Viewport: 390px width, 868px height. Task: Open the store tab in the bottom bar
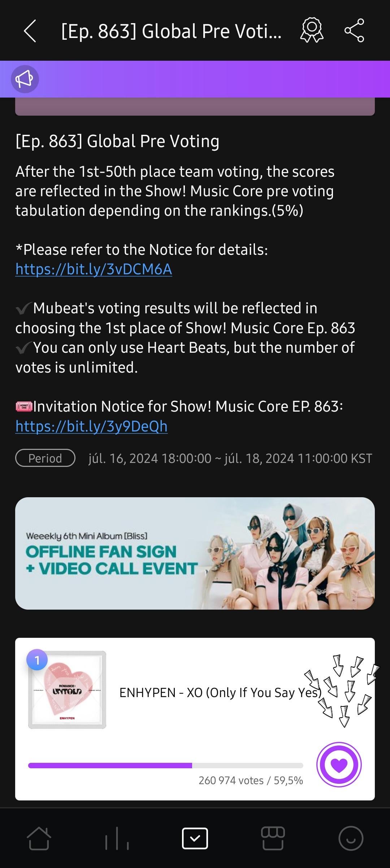273,838
